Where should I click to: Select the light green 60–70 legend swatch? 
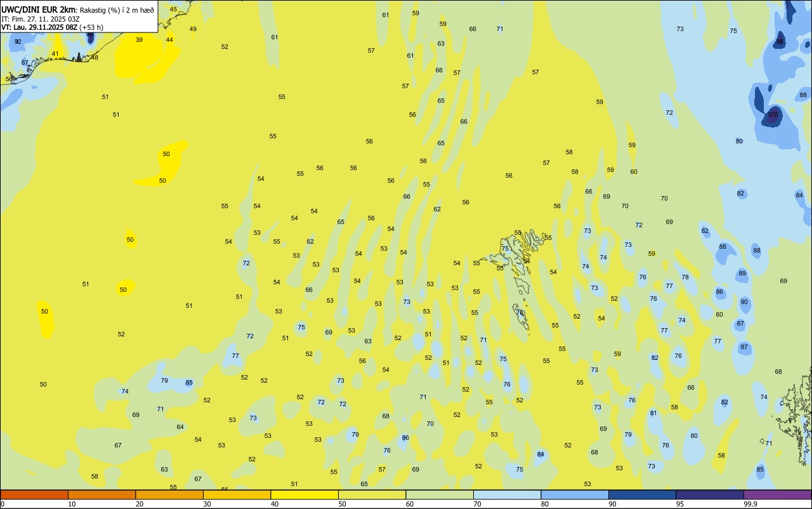click(x=440, y=494)
